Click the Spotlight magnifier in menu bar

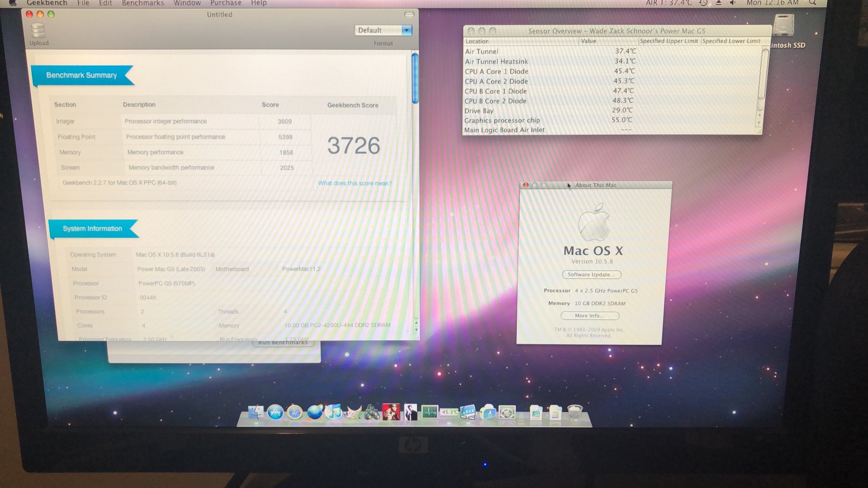pyautogui.click(x=812, y=3)
